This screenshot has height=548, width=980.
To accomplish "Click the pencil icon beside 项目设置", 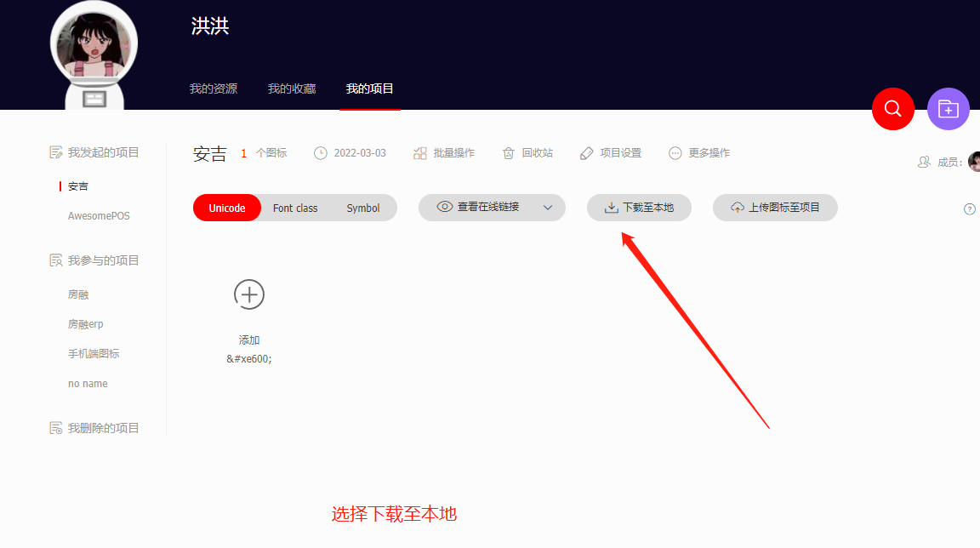I will pos(586,153).
